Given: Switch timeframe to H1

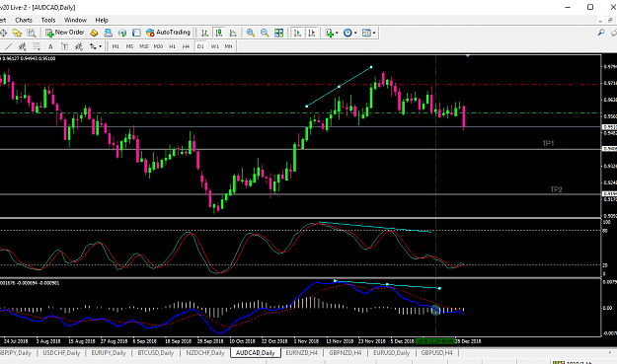Looking at the screenshot, I should 172,46.
